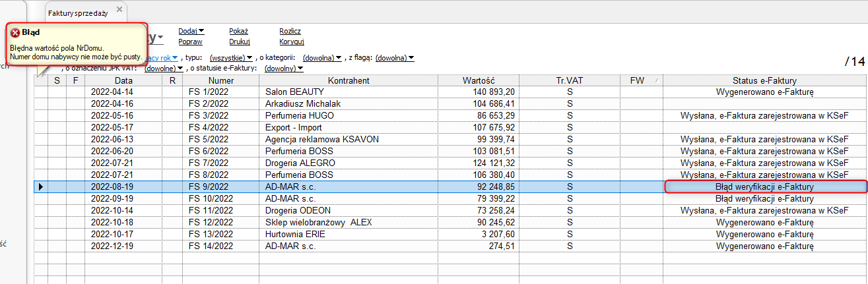Open the JPK VAT (dowolne) filter dropdown

(x=164, y=68)
